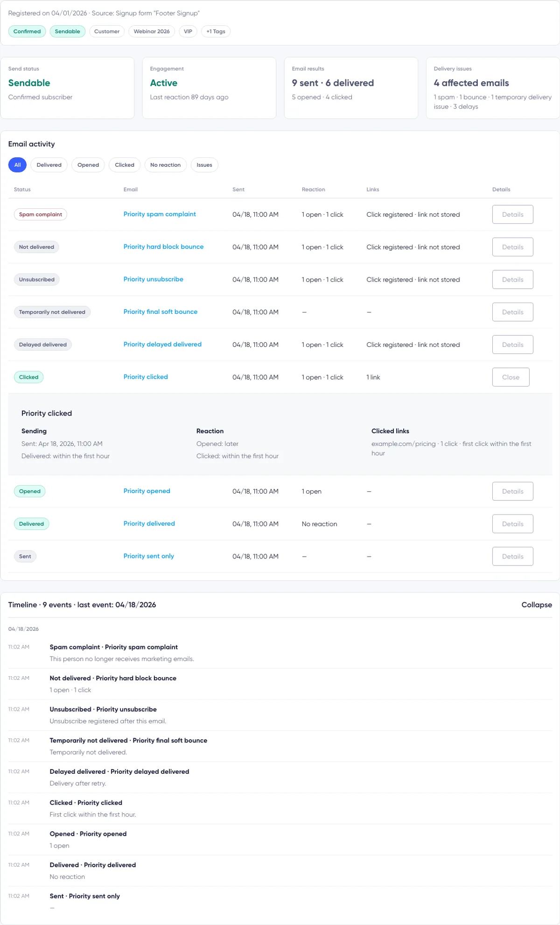Click the Sent column header

pyautogui.click(x=238, y=190)
